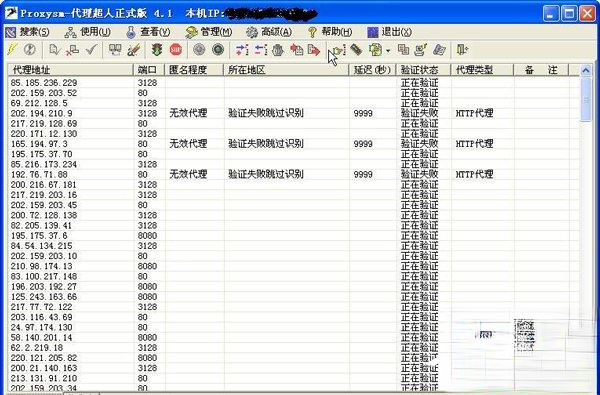600x395 pixels.
Task: Select proxy row 83.100.217.148
Action: point(293,276)
